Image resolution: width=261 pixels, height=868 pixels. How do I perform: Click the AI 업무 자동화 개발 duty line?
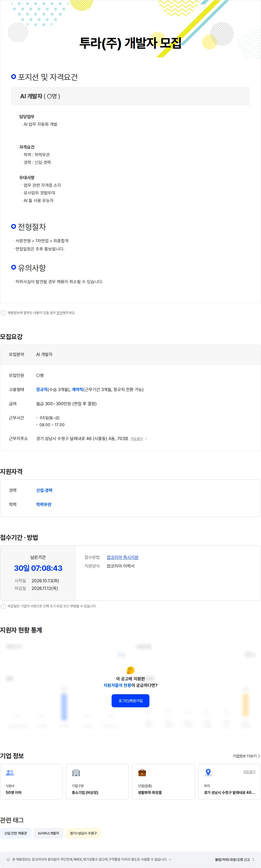click(40, 124)
